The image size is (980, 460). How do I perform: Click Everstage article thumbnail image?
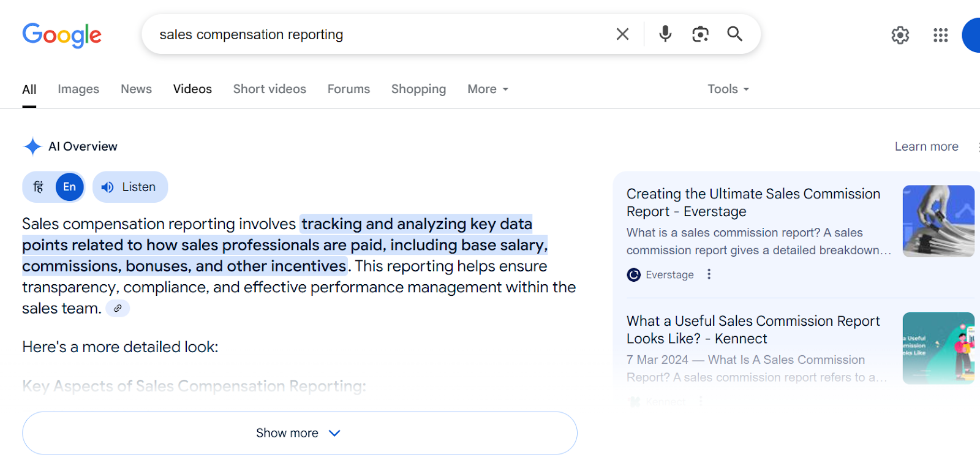click(x=938, y=221)
